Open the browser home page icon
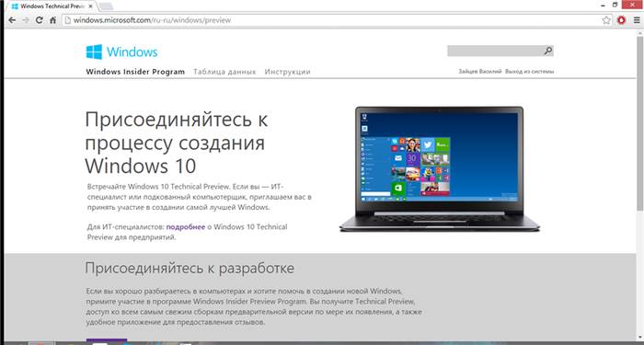Viewport: 644px width, 345px height. (x=52, y=20)
